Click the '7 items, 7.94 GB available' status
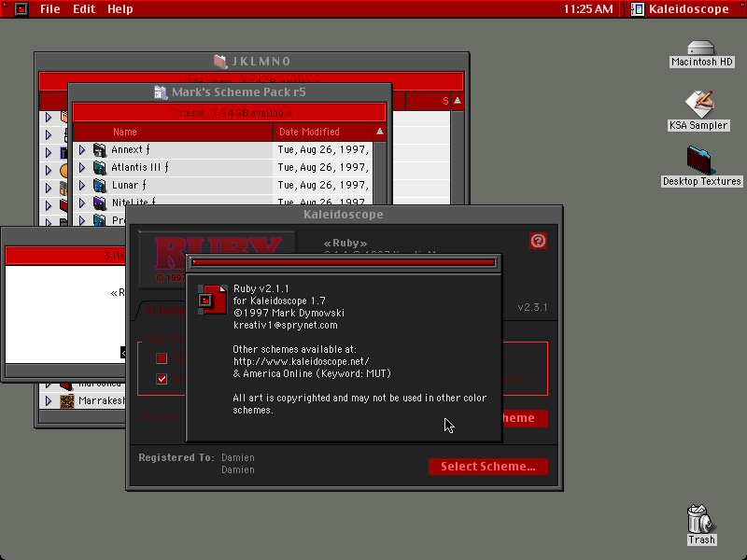Screen dimensions: 747x560 pyautogui.click(x=231, y=113)
